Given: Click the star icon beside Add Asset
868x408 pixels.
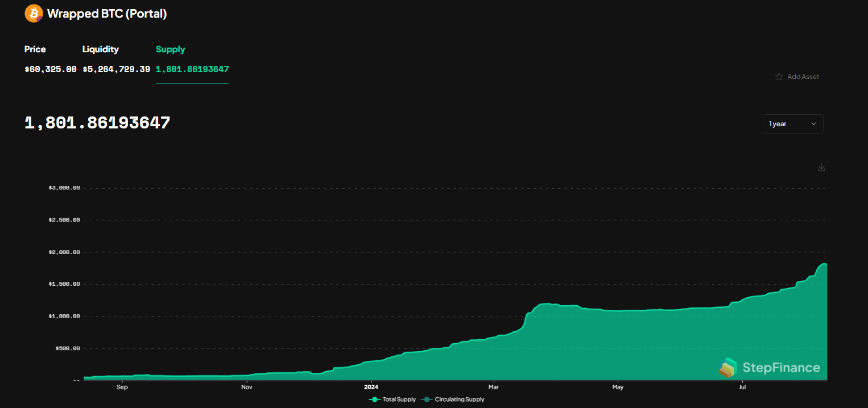Looking at the screenshot, I should pos(779,77).
